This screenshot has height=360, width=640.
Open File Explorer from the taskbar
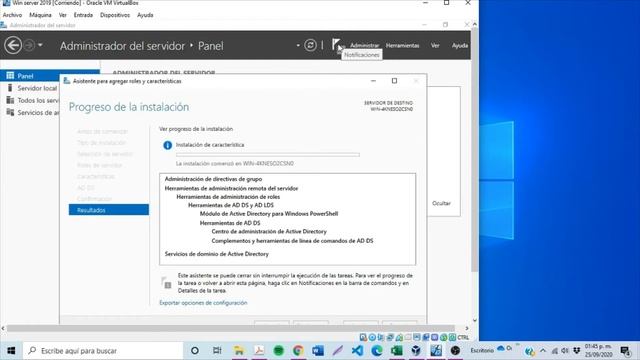click(239, 351)
